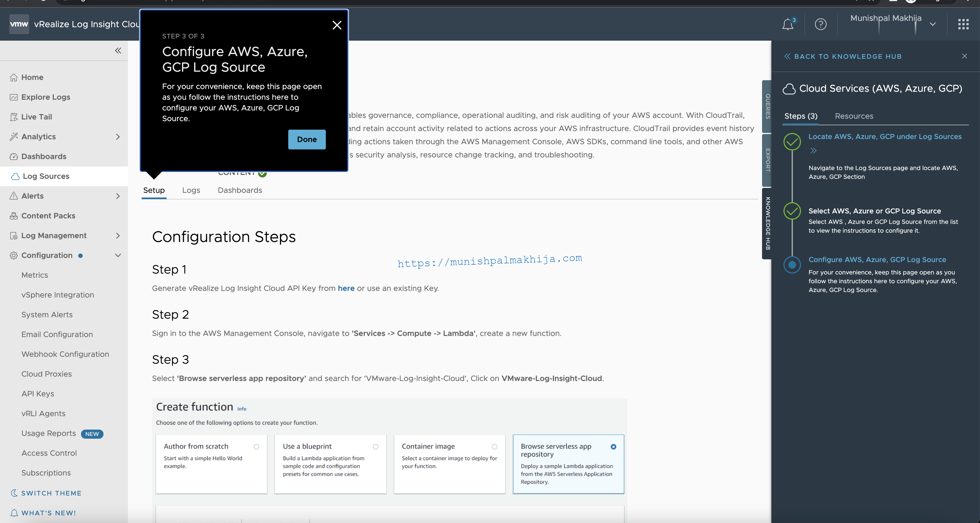The image size is (980, 523).
Task: Open Access Control page
Action: [x=49, y=453]
